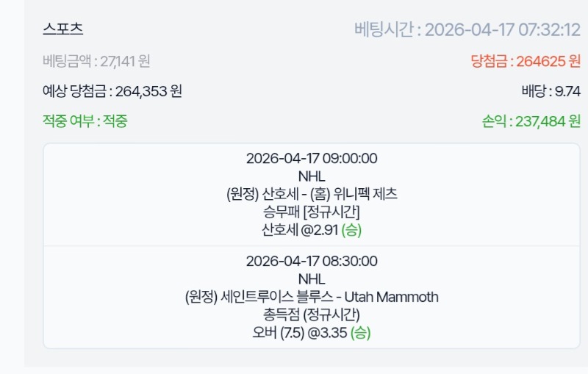Open the 세인트루이스 블루스 vs Utah Mammoth matchup
The height and width of the screenshot is (374, 588).
coord(312,297)
